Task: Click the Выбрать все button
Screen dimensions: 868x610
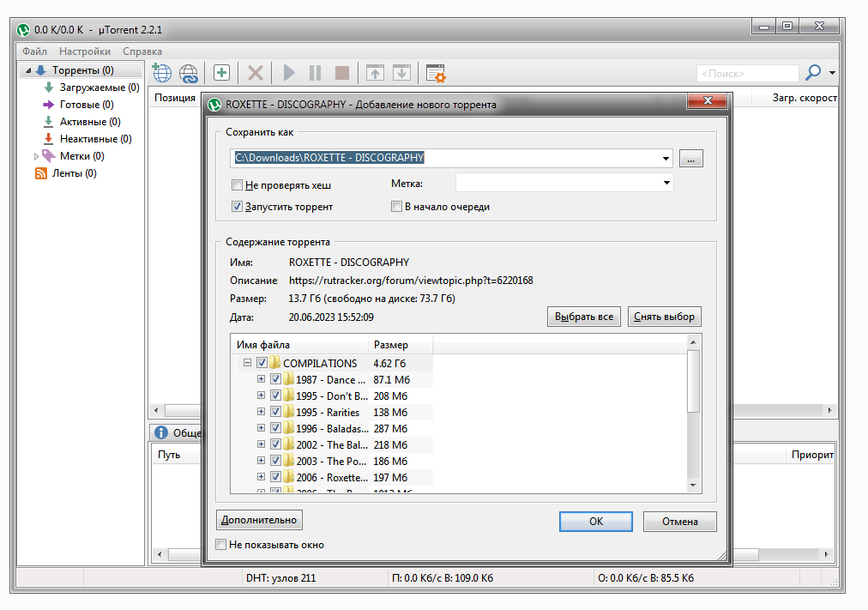Action: (x=584, y=317)
